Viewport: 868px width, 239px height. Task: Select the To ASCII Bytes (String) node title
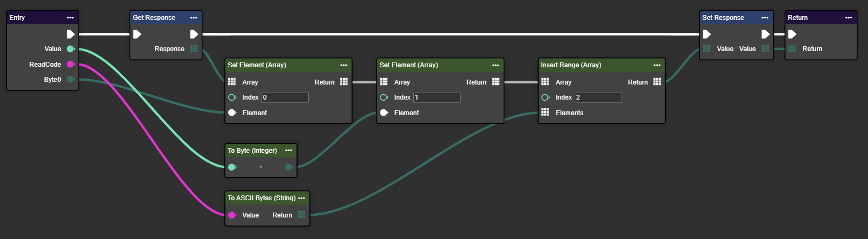pyautogui.click(x=262, y=198)
